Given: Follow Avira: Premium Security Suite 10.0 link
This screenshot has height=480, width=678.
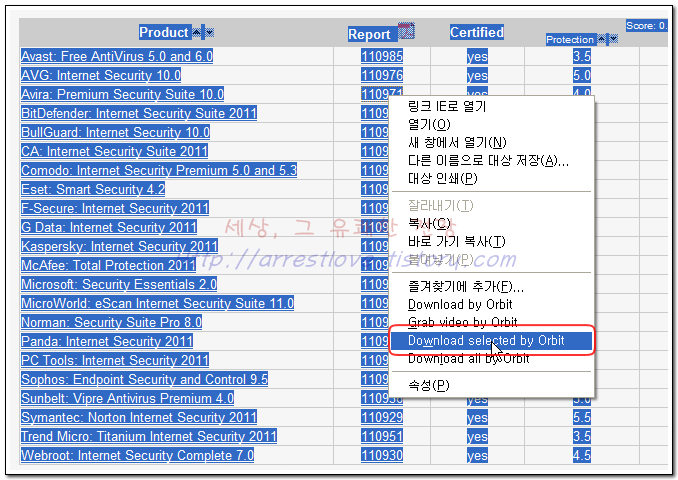Looking at the screenshot, I should pyautogui.click(x=122, y=94).
